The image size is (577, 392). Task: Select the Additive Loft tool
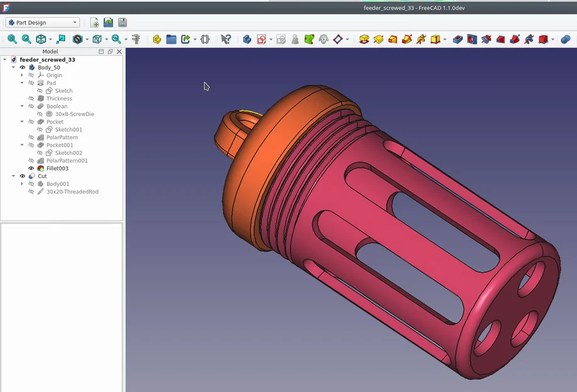392,39
